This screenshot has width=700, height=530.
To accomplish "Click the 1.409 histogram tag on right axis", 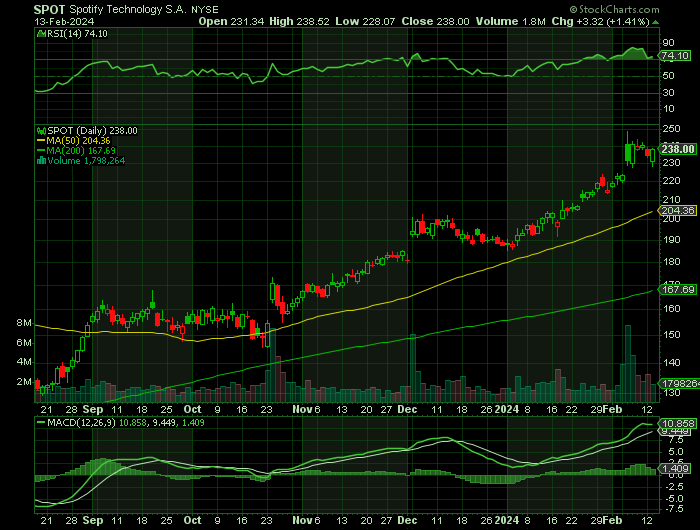I will coord(676,468).
